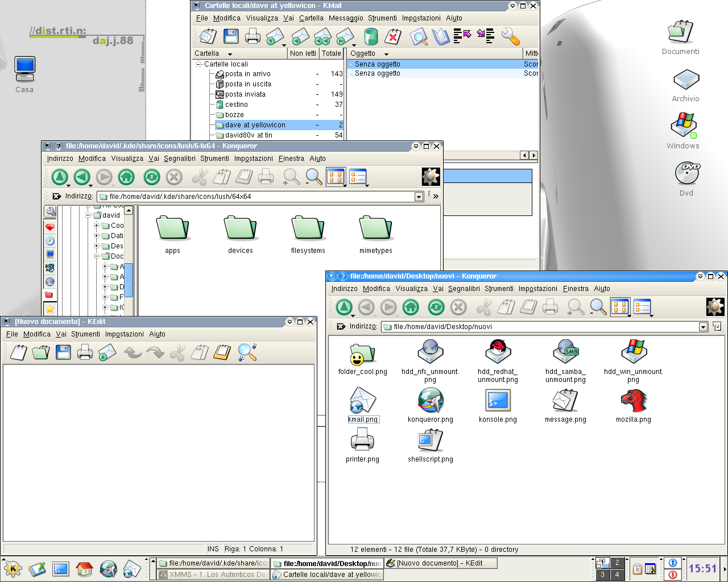Open the Windows desktop icon
Screen dimensions: 728x582
click(683, 131)
